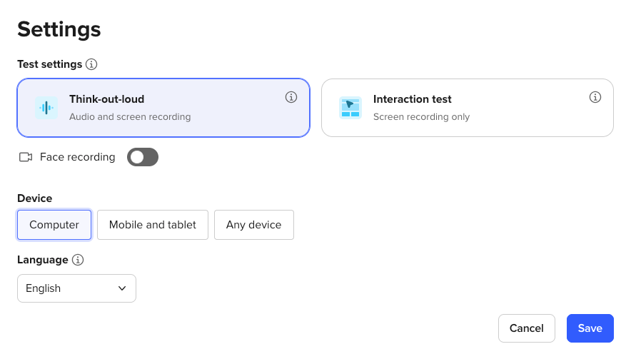Enable the Face recording switch

pyautogui.click(x=143, y=157)
